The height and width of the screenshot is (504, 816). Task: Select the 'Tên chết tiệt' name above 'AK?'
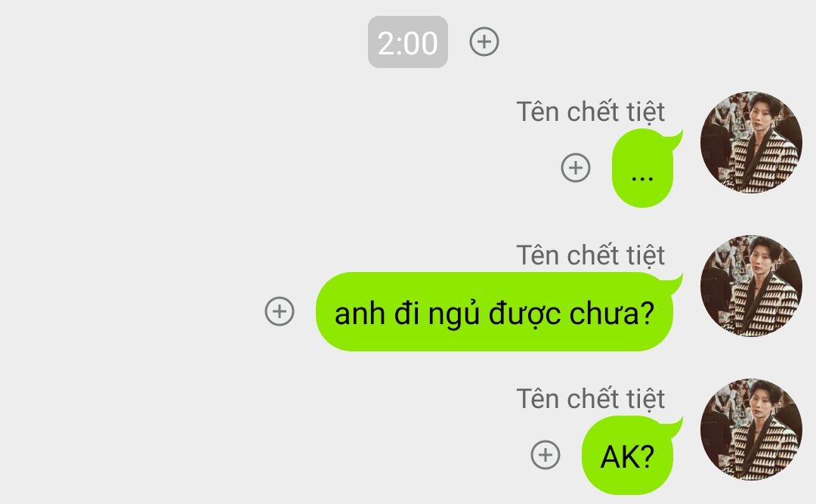(590, 399)
